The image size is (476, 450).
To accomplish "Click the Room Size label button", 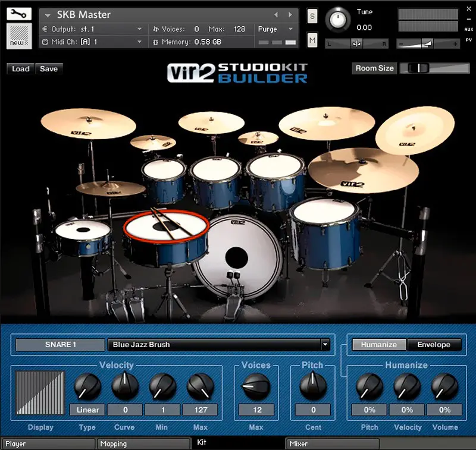I will click(375, 68).
